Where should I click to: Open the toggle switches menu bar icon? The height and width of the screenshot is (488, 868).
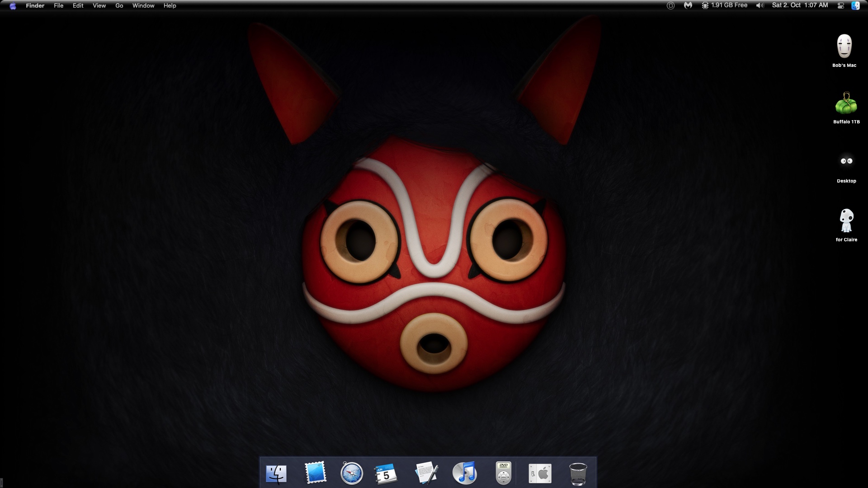pos(840,5)
